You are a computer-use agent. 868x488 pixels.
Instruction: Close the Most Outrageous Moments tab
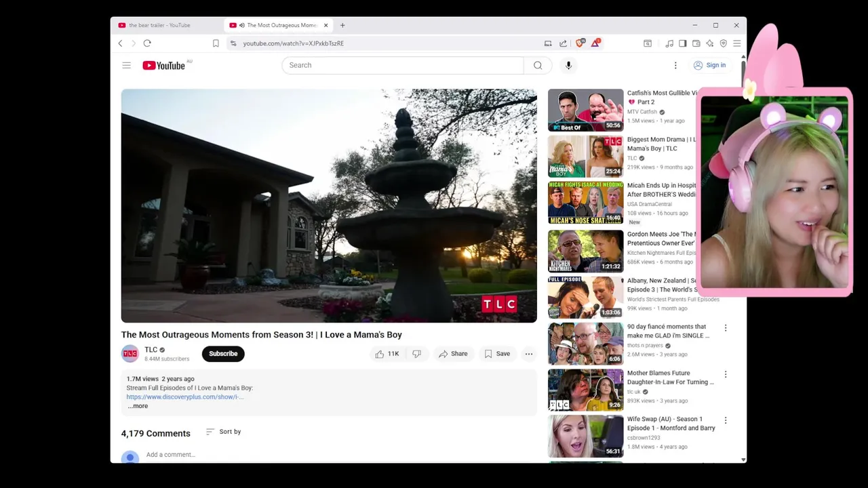tap(325, 25)
